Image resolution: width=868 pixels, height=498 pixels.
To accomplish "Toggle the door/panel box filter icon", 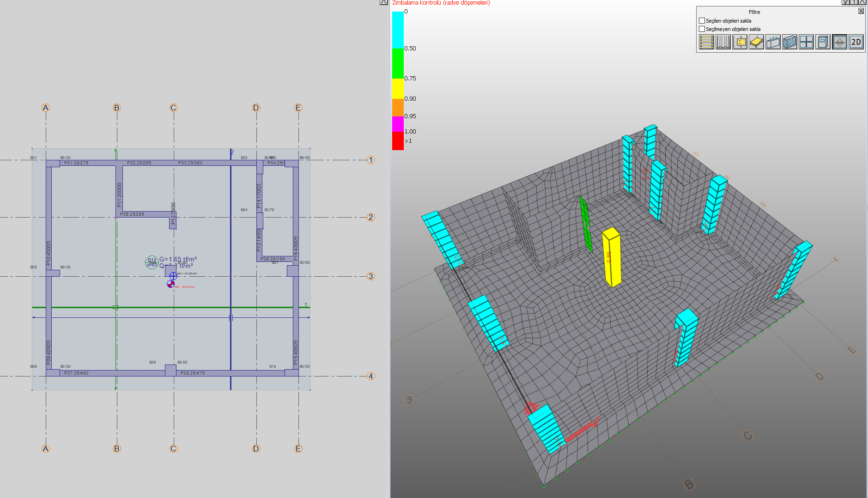I will (x=823, y=42).
